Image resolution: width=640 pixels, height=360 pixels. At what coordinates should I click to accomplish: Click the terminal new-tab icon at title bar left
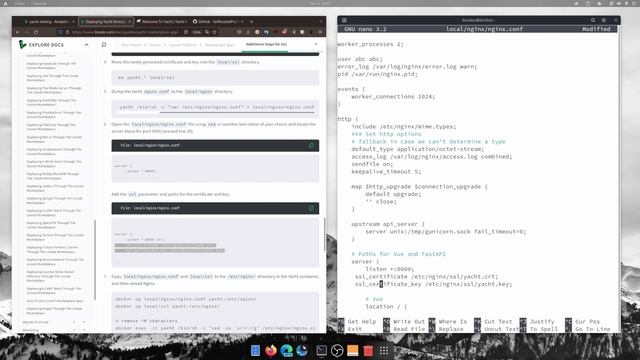tap(344, 20)
